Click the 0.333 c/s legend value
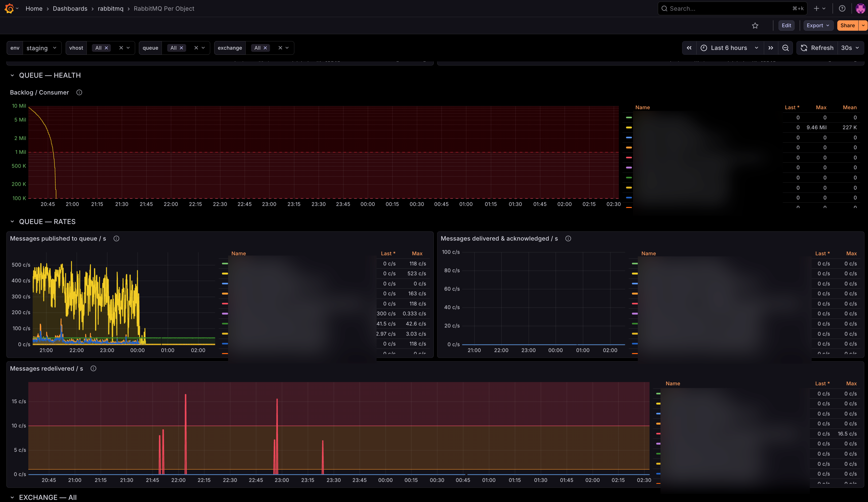This screenshot has height=502, width=868. point(414,314)
